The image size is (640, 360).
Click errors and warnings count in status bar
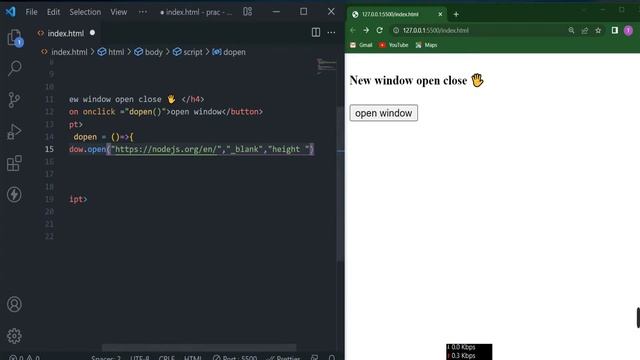coord(24,358)
